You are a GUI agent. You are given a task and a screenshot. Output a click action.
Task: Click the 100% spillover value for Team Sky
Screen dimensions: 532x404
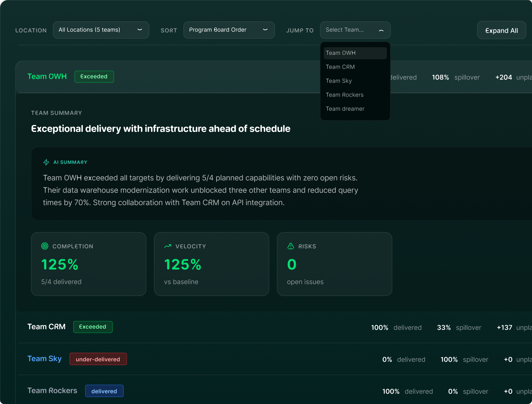coord(449,359)
